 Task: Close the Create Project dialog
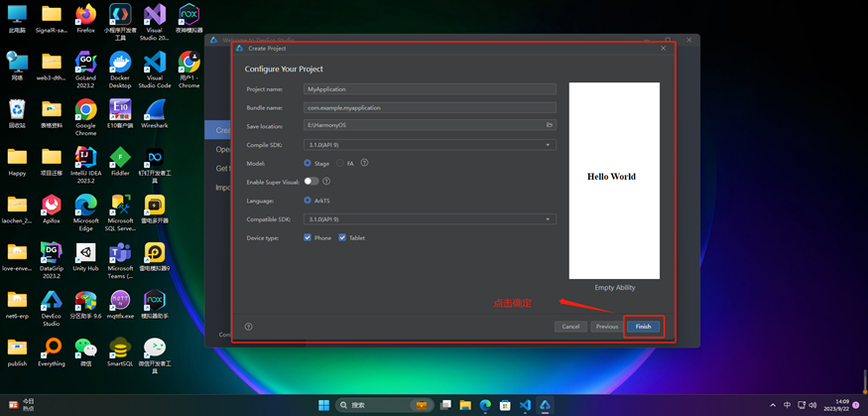click(664, 49)
